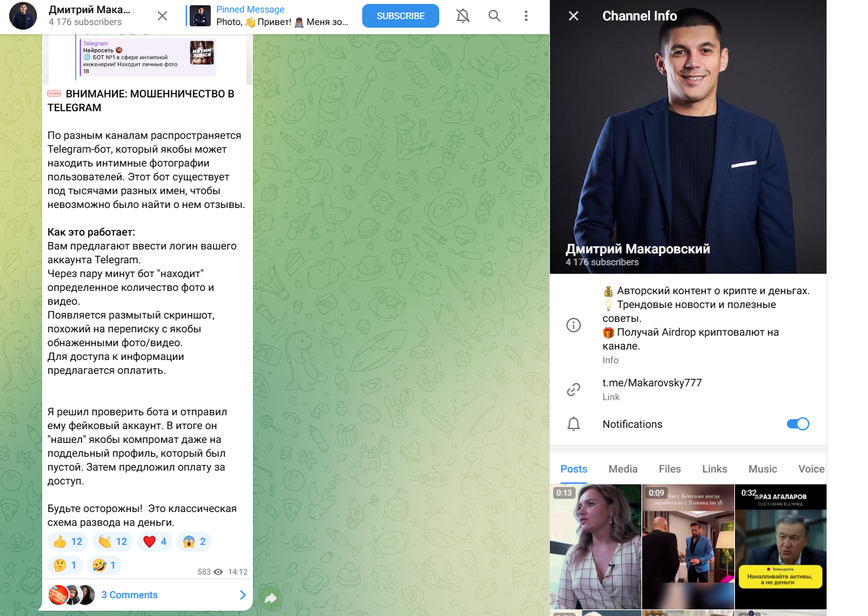Open the three-dot more options menu
Viewport: 868px width, 616px height.
pyautogui.click(x=526, y=16)
